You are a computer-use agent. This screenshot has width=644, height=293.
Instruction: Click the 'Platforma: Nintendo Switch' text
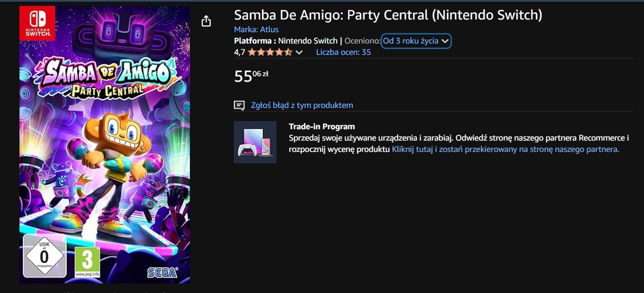[286, 41]
